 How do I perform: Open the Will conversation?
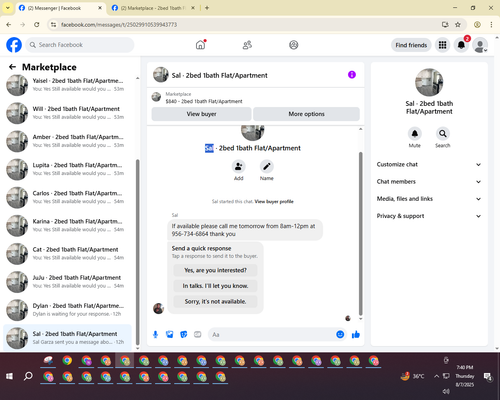pos(67,113)
